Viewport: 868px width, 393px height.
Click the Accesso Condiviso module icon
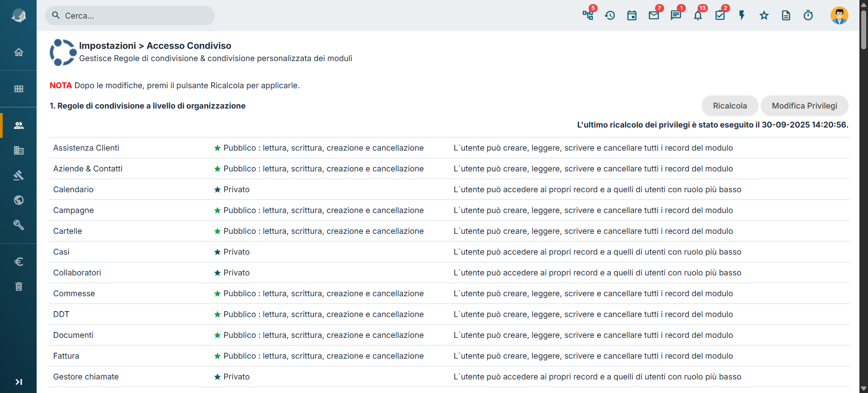(63, 52)
